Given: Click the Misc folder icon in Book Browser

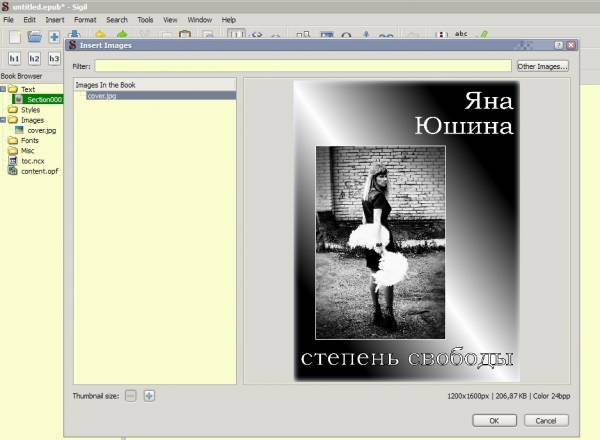Looking at the screenshot, I should click(13, 151).
